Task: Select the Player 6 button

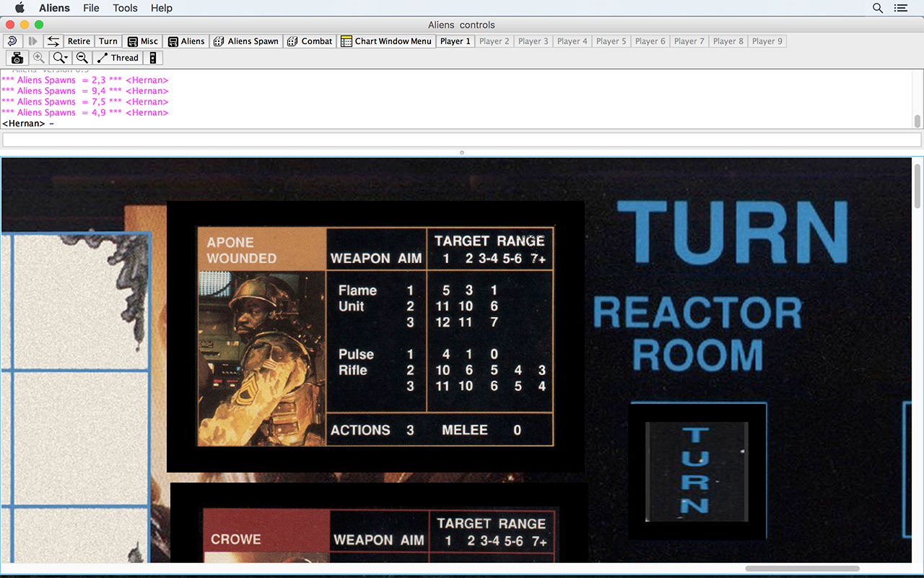Action: tap(650, 41)
